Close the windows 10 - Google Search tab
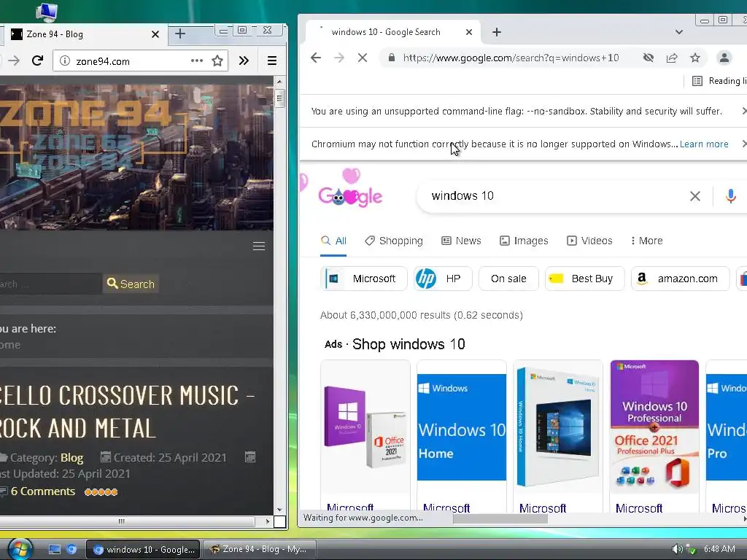Image resolution: width=747 pixels, height=560 pixels. (469, 32)
